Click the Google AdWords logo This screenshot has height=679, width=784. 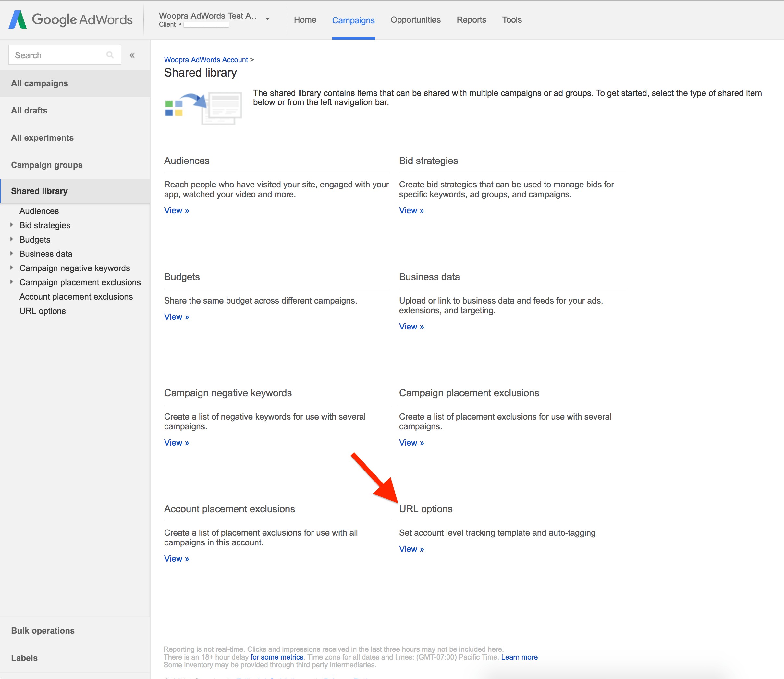click(70, 19)
